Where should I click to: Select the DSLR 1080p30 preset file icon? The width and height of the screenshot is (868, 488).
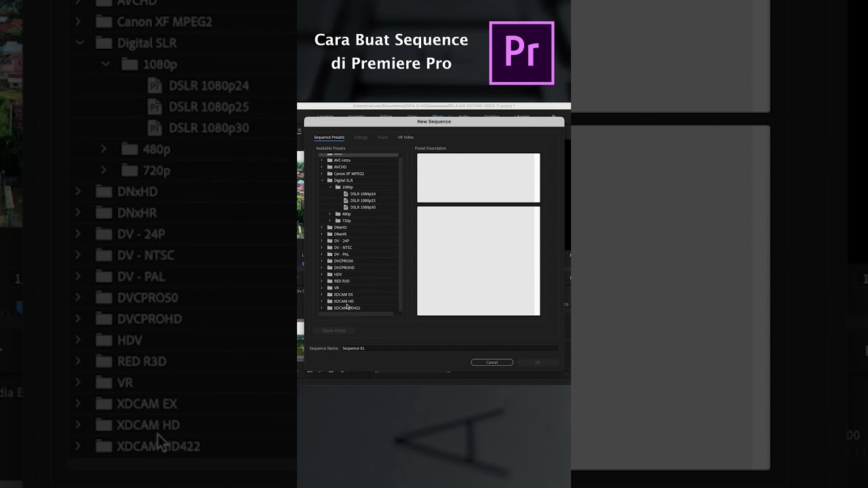pyautogui.click(x=346, y=207)
